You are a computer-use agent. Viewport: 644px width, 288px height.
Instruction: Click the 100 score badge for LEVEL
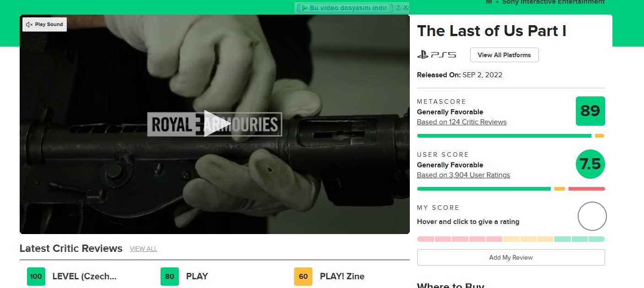pyautogui.click(x=36, y=277)
